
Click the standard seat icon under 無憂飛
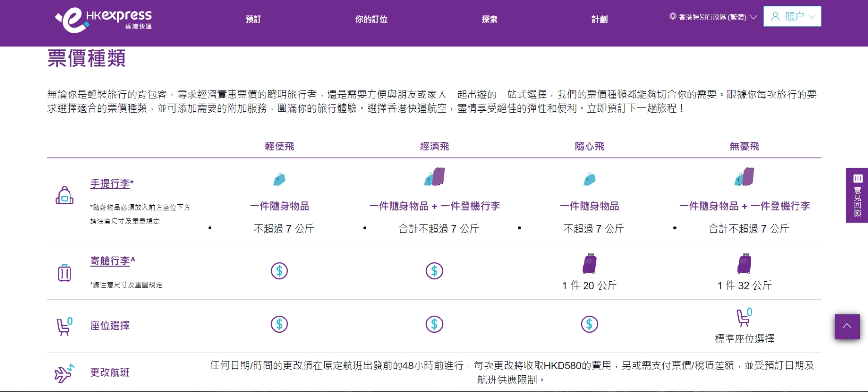pos(744,317)
